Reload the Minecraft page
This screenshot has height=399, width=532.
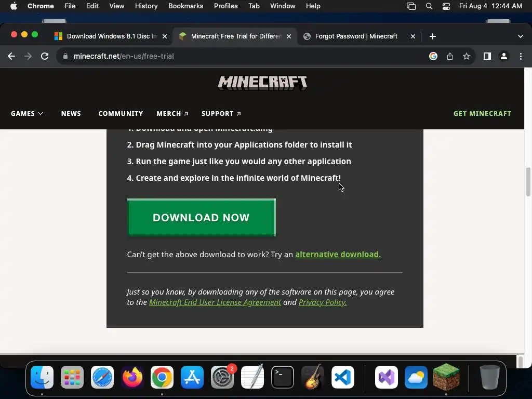point(45,56)
